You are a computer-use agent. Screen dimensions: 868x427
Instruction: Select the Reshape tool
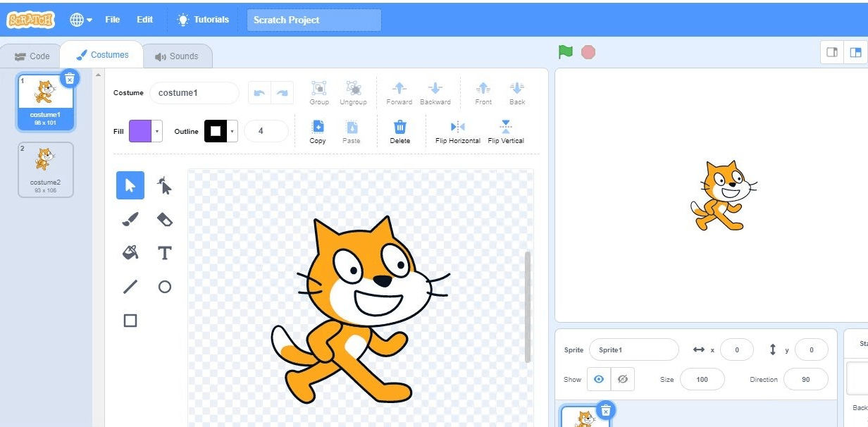pyautogui.click(x=164, y=185)
